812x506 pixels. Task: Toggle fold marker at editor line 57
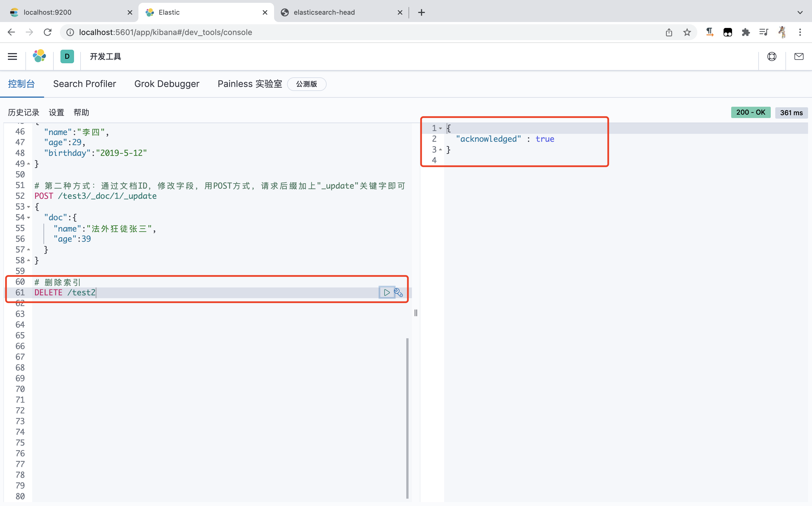pyautogui.click(x=29, y=250)
